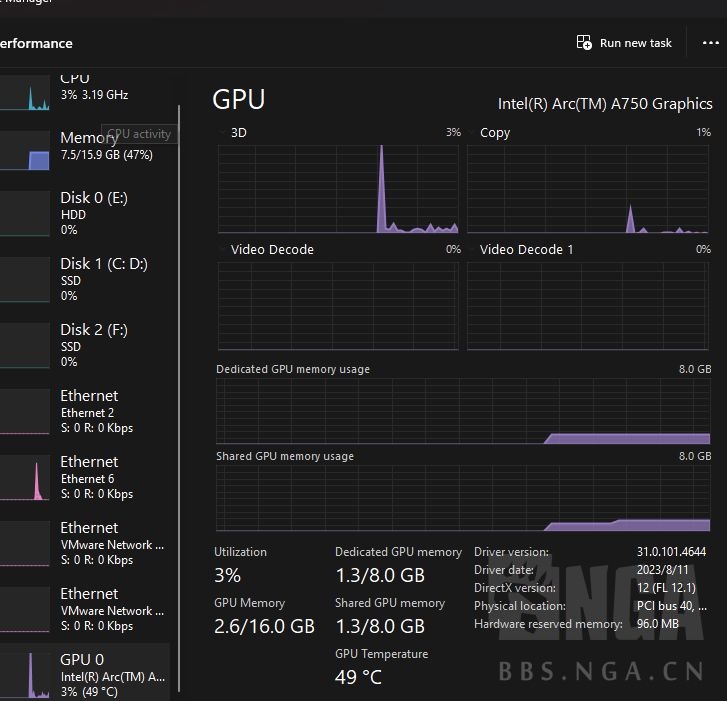This screenshot has height=701, width=727.
Task: Click the Run new task button
Action: 624,43
